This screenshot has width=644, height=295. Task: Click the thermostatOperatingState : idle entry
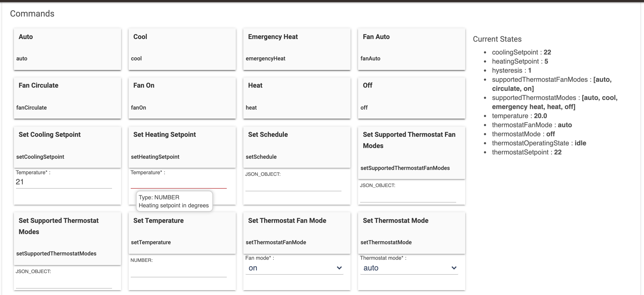(539, 143)
